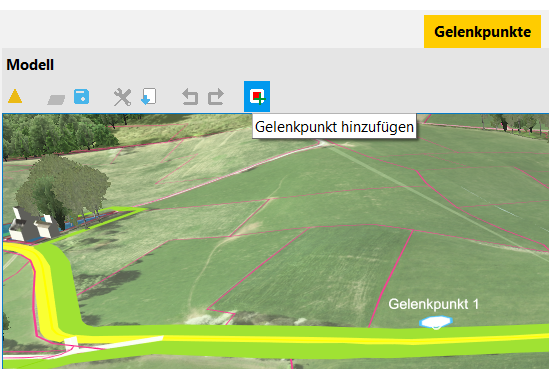Image resolution: width=549 pixels, height=369 pixels.
Task: Open the Gelenkpunkte tab
Action: [482, 32]
